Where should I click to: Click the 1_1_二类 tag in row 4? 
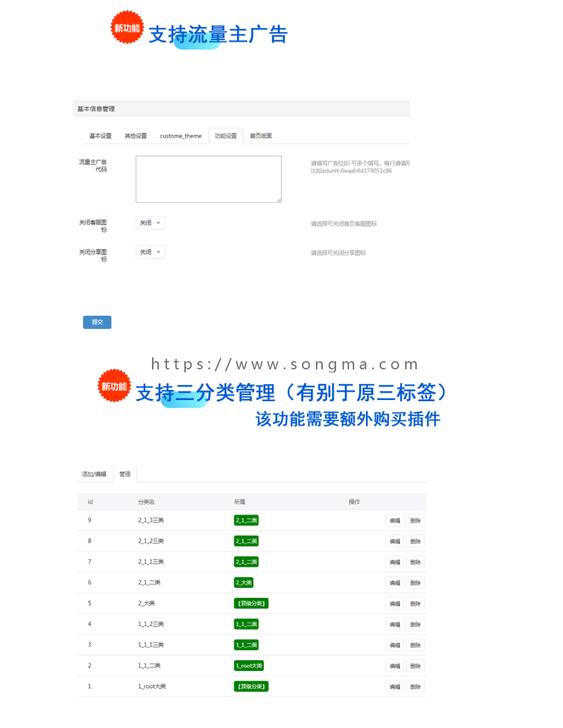click(246, 625)
